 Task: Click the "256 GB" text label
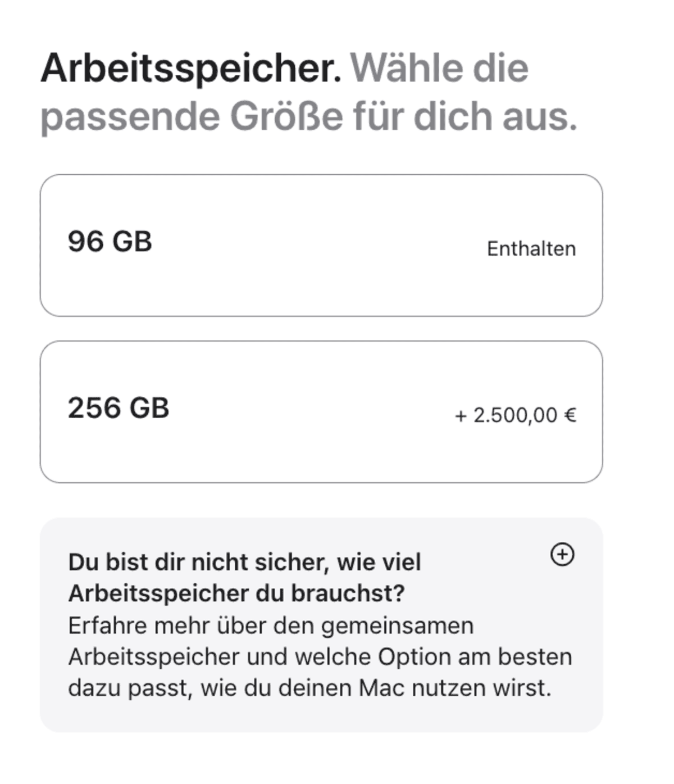[x=119, y=408]
